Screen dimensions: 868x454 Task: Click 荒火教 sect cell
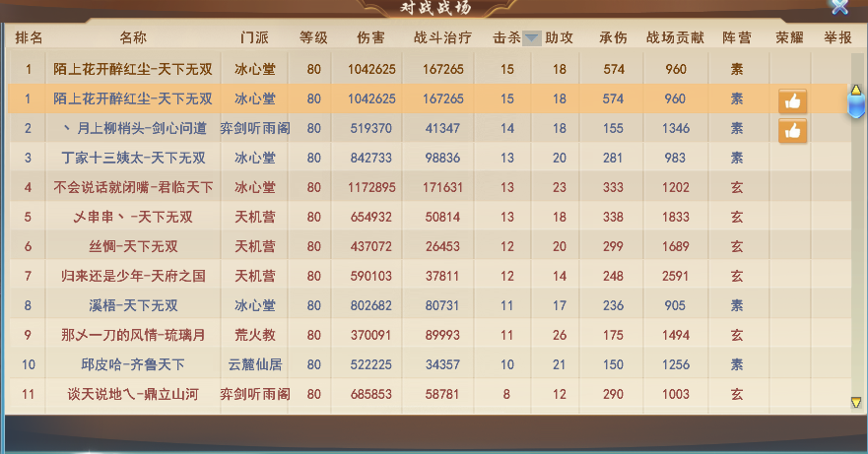(x=255, y=335)
